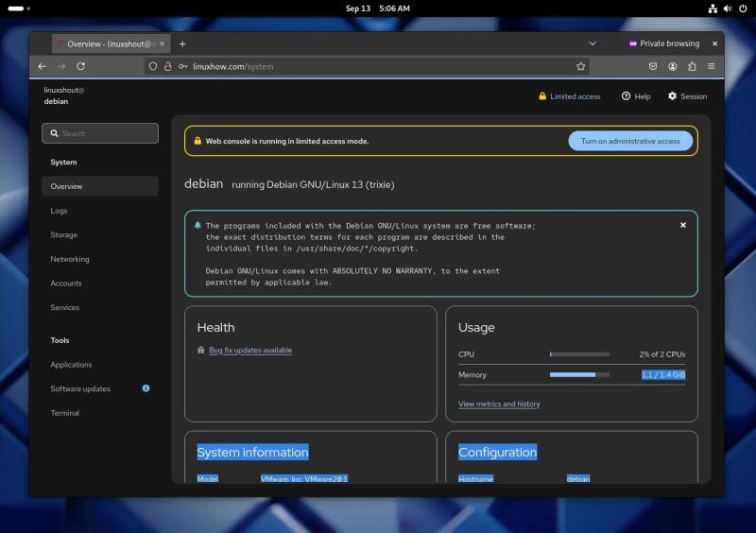Image resolution: width=756 pixels, height=533 pixels.
Task: Click the VMware model value text
Action: coord(303,478)
